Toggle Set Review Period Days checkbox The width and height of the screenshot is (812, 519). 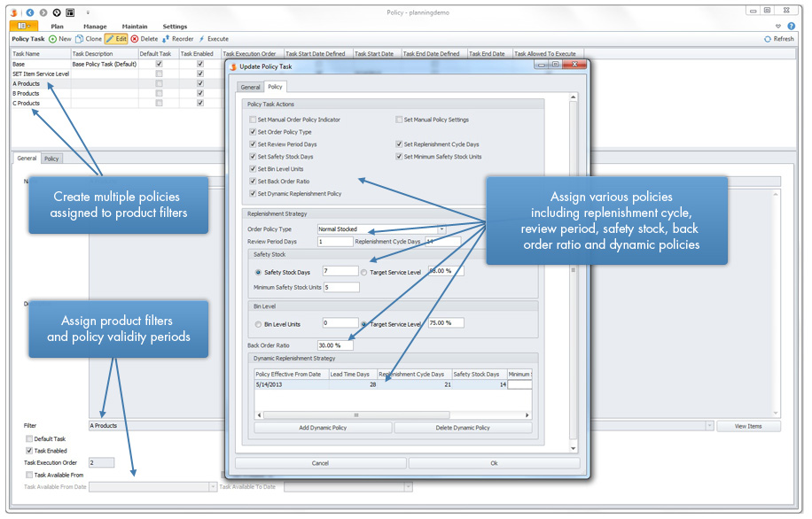253,144
